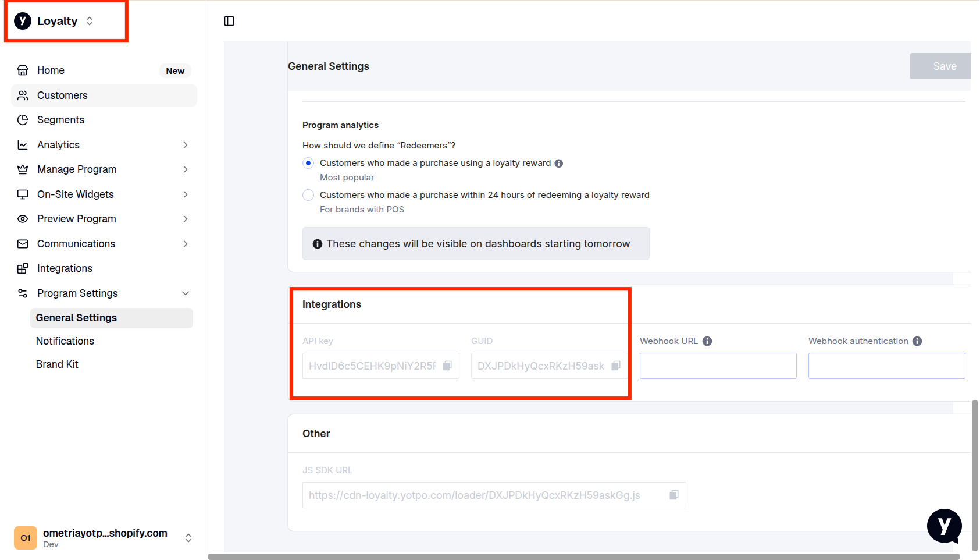Select redeemers purchasing within 24 hours option
Image resolution: width=980 pixels, height=560 pixels.
tap(308, 195)
